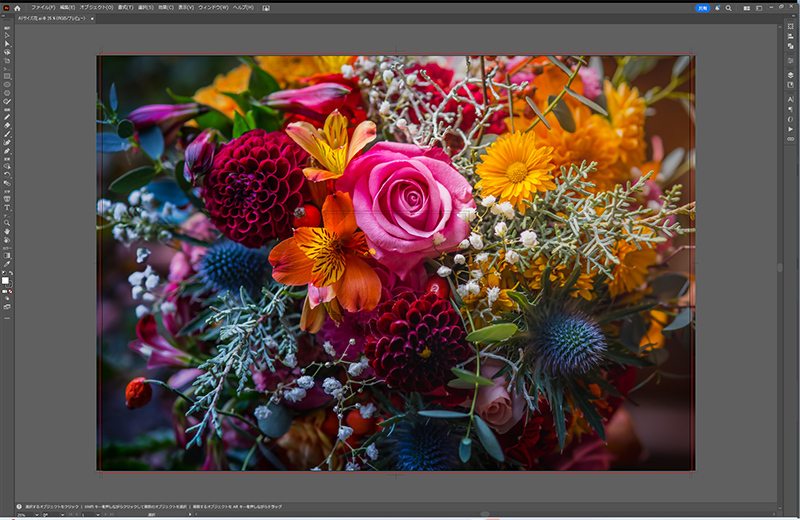Viewport: 800px width, 520px height.
Task: Open the workspace switcher icon
Action: point(759,8)
